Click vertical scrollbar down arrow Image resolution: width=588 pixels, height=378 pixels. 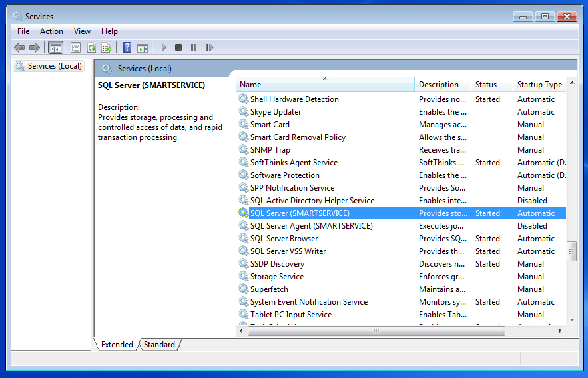tap(572, 320)
